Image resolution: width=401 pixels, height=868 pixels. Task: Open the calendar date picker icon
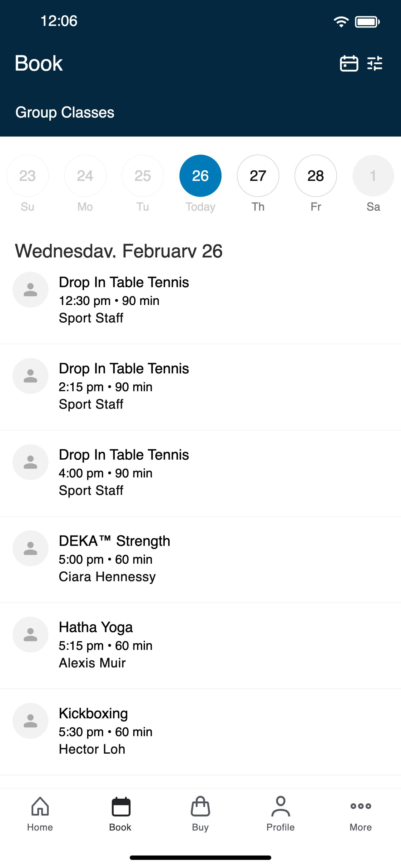[349, 63]
